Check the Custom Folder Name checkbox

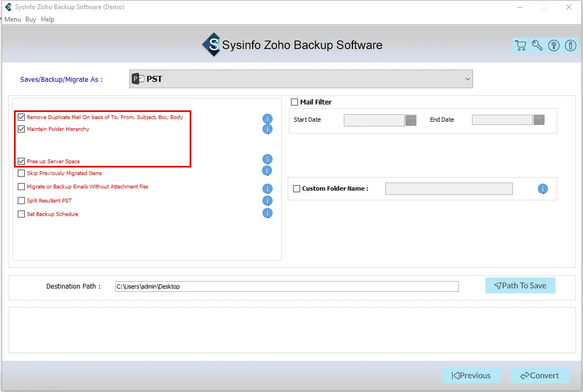click(x=296, y=188)
